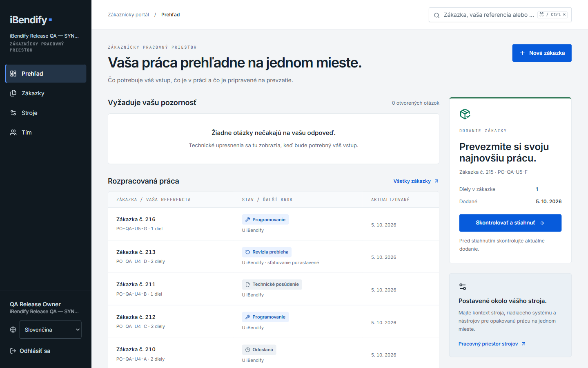
Task: Open order Zákazka č. 211
Action: tap(136, 284)
